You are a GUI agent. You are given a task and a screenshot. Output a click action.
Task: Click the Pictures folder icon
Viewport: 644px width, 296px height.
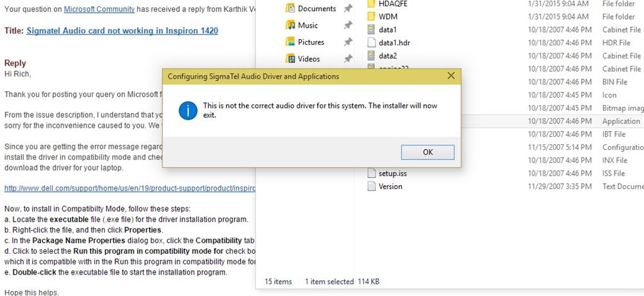pos(291,42)
